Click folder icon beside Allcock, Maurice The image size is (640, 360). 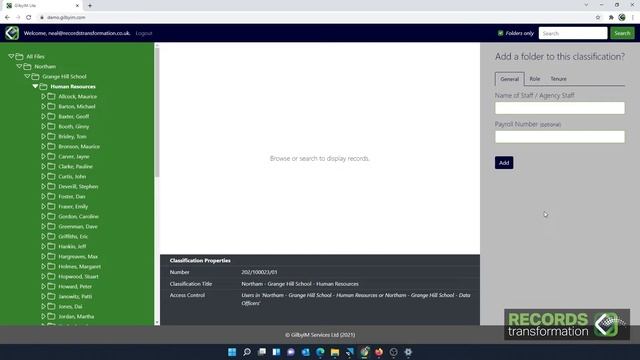click(51, 96)
